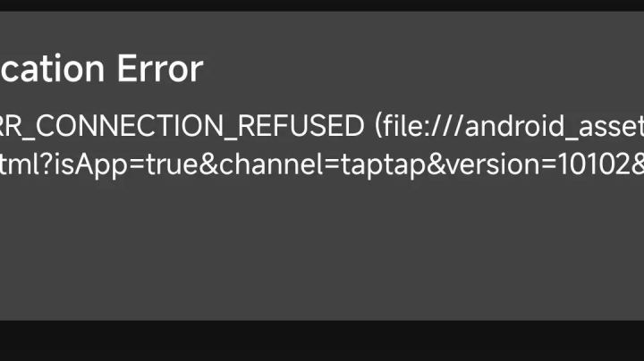Click the "RR_" prefix of the error code
The height and width of the screenshot is (361, 644).
coord(15,127)
